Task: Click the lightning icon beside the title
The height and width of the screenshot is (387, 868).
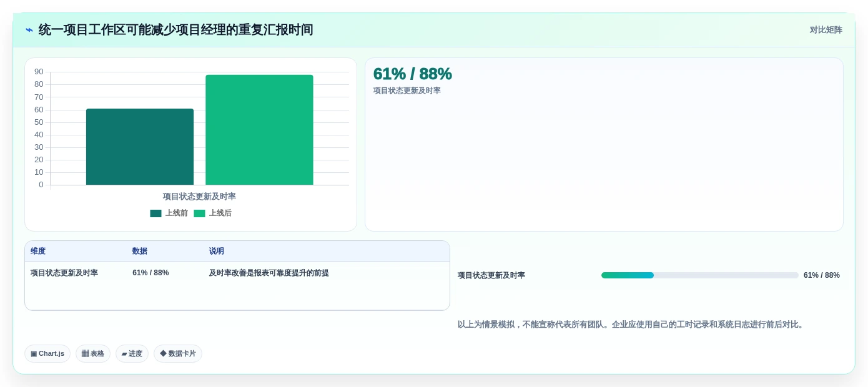Action: click(29, 30)
